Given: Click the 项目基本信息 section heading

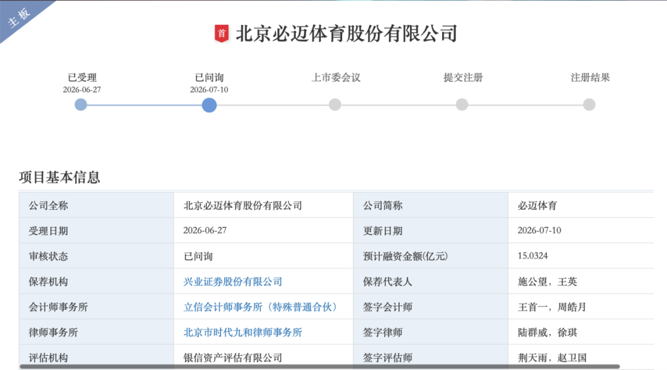Looking at the screenshot, I should (60, 177).
